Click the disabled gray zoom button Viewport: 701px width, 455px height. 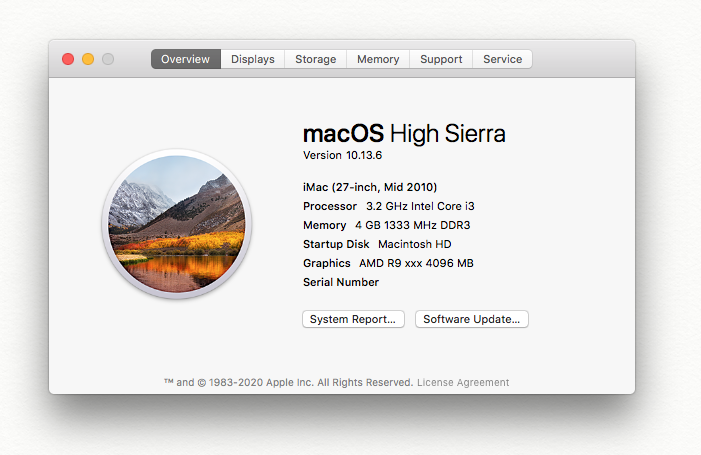108,59
